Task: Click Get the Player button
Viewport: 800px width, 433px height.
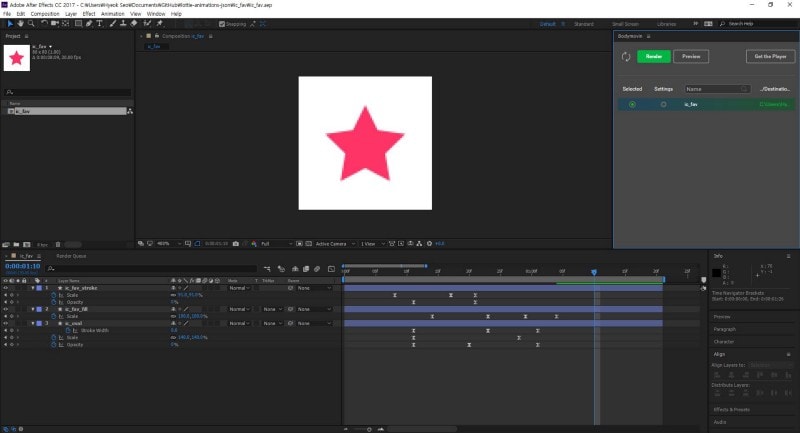Action: 770,57
